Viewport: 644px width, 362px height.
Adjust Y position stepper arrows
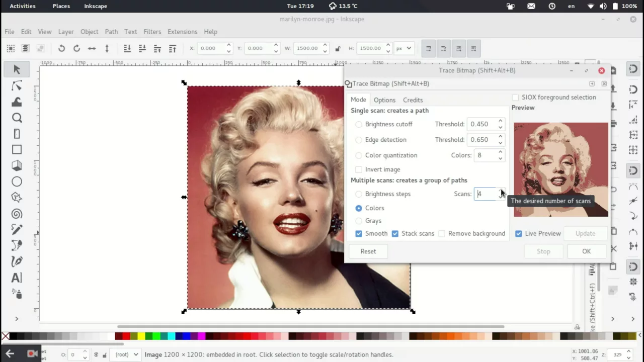276,48
